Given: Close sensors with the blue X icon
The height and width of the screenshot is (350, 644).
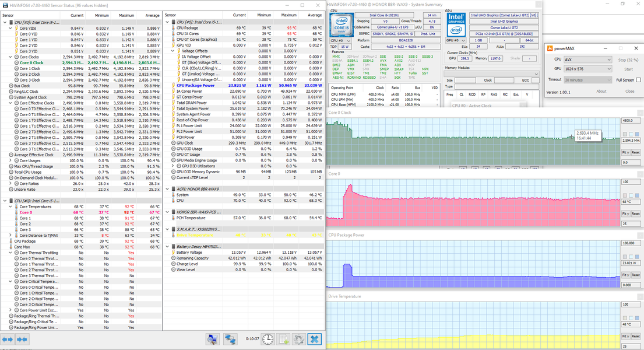Looking at the screenshot, I should (x=315, y=339).
